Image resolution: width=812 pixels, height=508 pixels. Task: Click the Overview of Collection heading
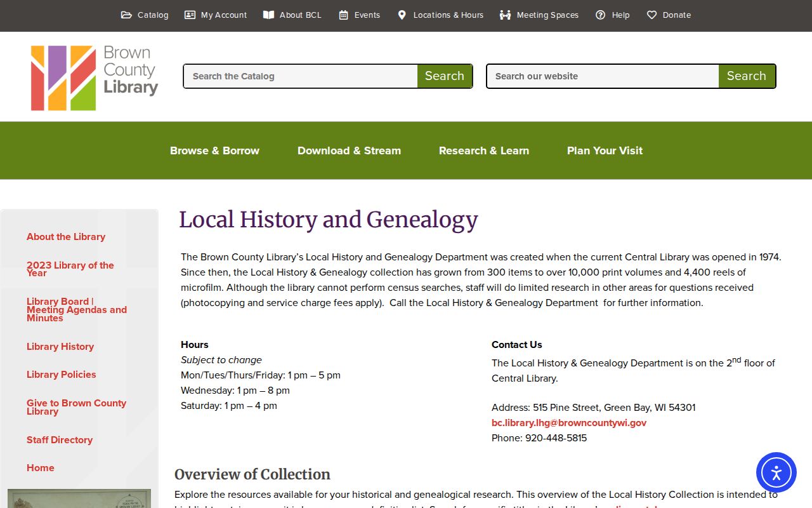coord(252,474)
